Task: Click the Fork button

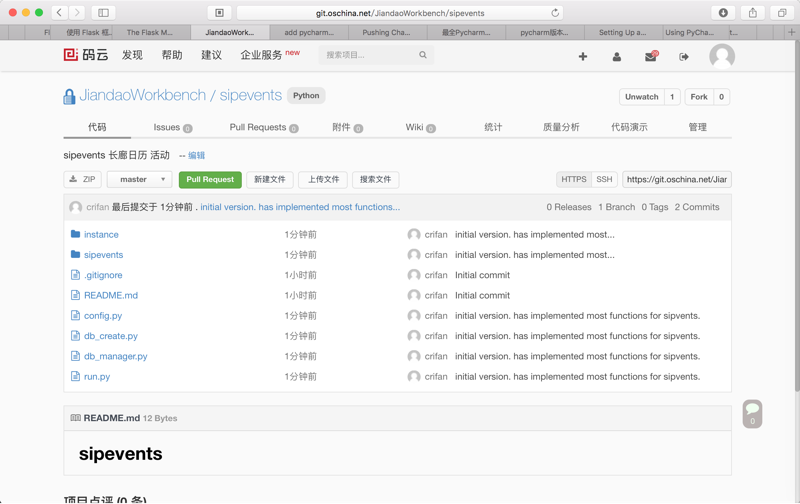Action: point(699,97)
